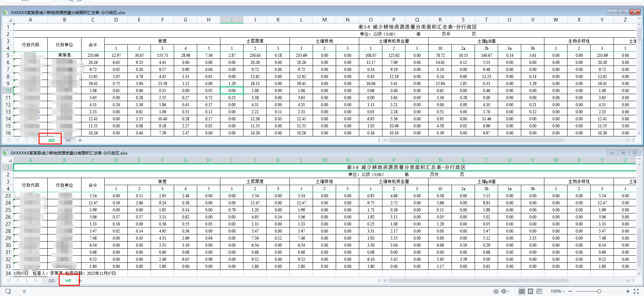Click the 某某县 cell in row 5

tap(64, 55)
